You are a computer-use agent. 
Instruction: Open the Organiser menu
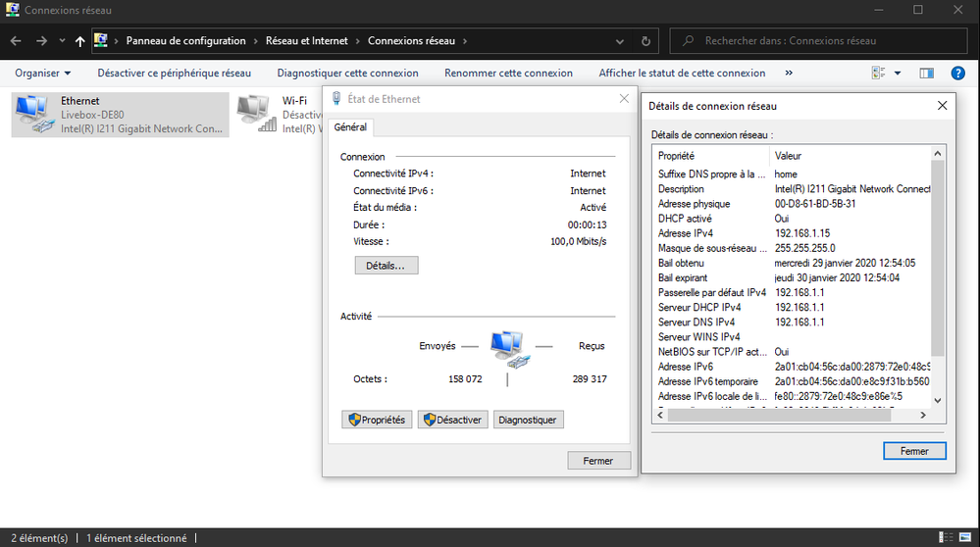pyautogui.click(x=42, y=74)
